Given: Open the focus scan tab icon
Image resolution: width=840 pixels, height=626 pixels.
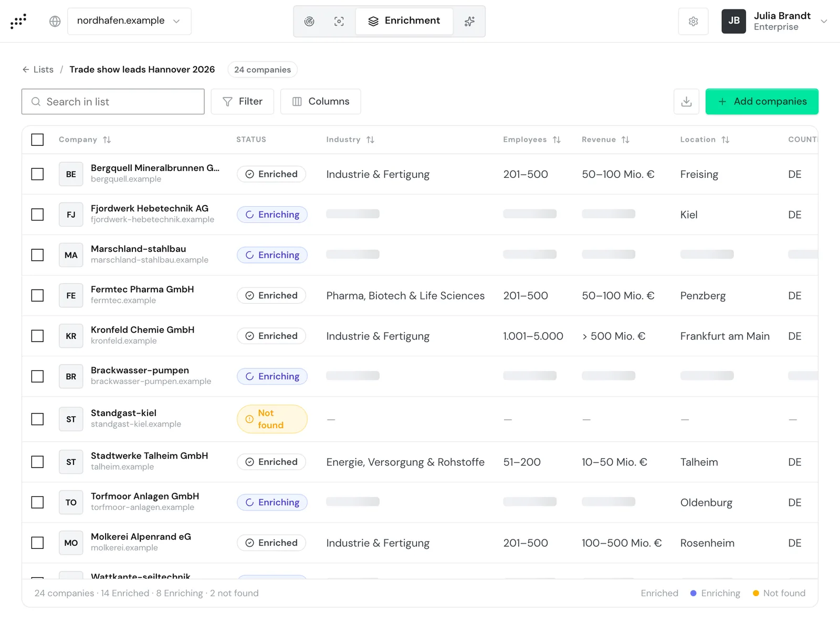Looking at the screenshot, I should point(339,21).
